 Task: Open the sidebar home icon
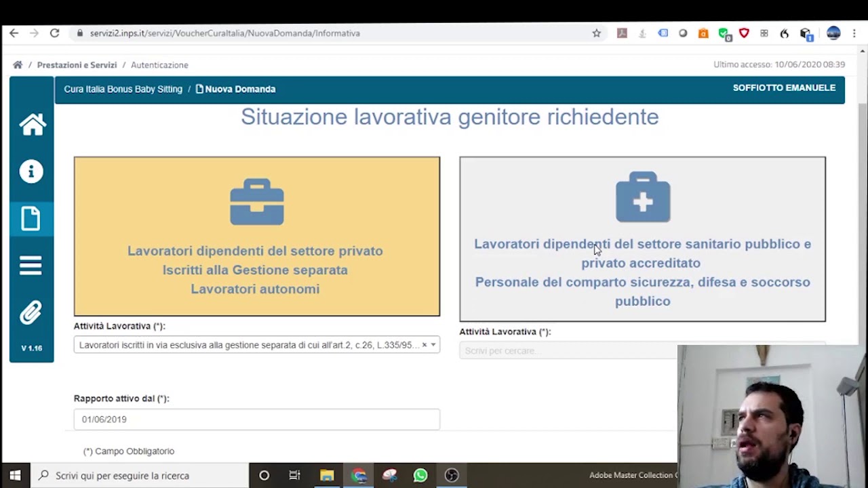[x=32, y=125]
